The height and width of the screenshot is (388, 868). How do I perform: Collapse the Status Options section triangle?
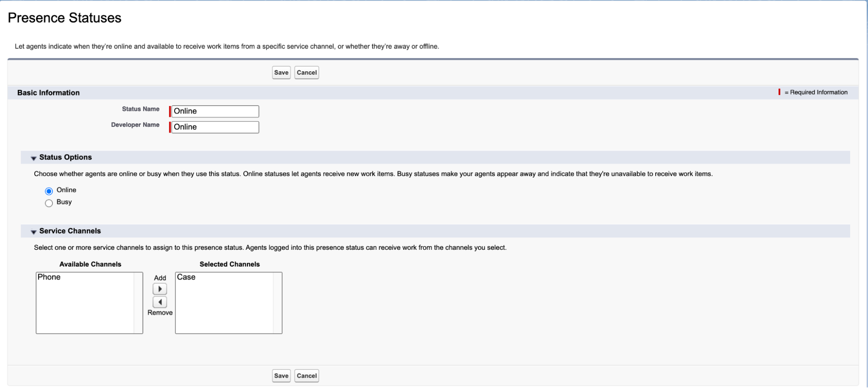tap(33, 158)
